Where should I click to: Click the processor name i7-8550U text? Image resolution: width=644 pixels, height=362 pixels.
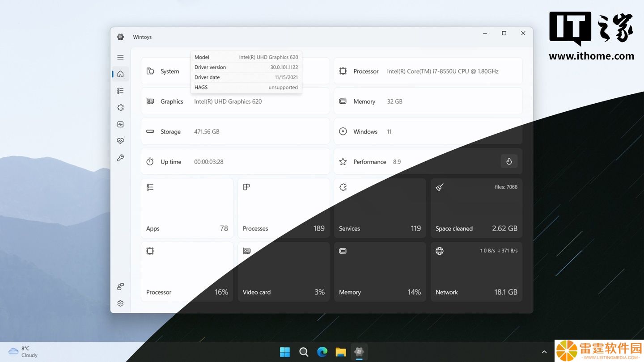(x=443, y=71)
